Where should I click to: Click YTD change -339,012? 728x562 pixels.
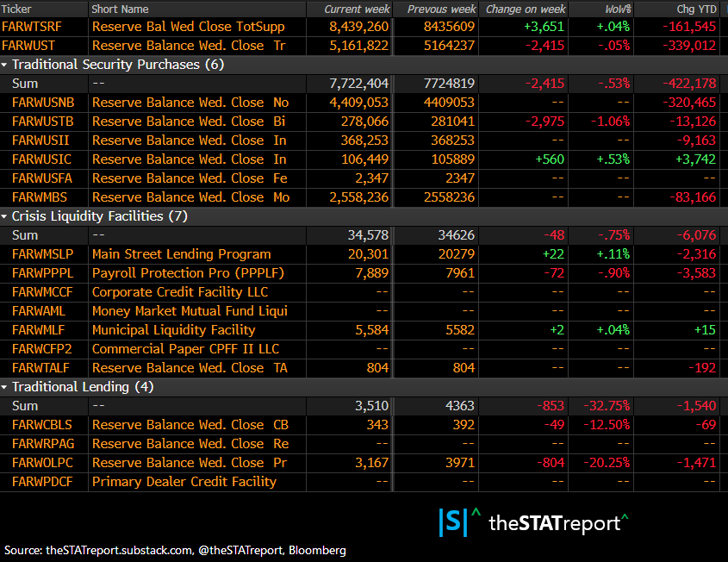pos(689,46)
